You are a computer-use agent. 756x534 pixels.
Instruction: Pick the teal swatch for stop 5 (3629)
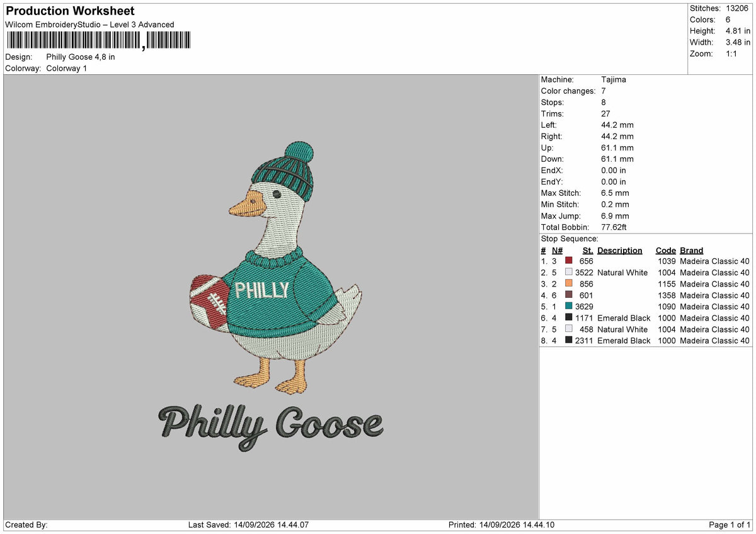569,307
